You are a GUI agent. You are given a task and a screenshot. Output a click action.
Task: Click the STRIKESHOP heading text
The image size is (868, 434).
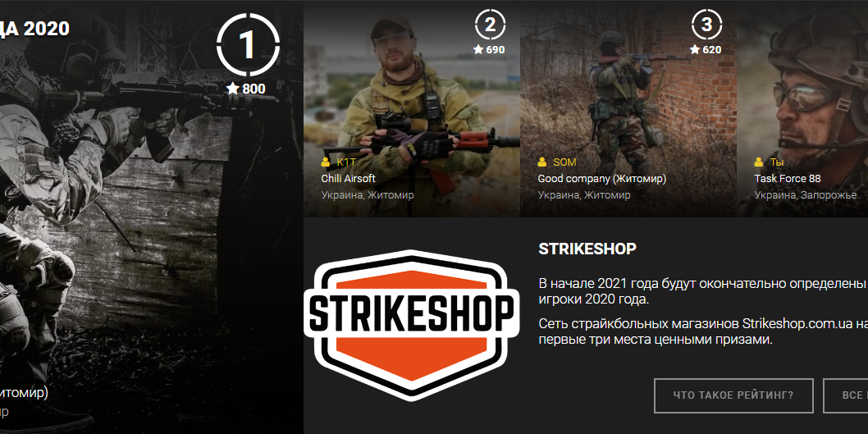587,249
